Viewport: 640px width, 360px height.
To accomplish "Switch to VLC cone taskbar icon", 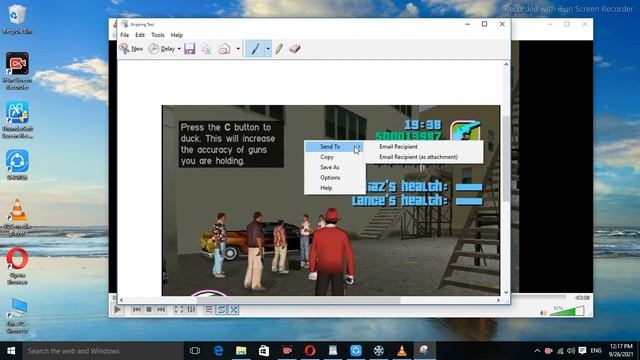I will (x=402, y=351).
